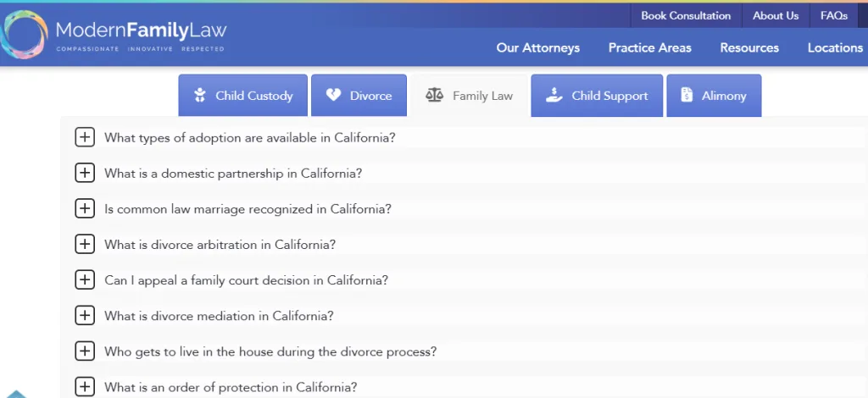This screenshot has height=398, width=868.
Task: Click the Alimony document dollar icon
Action: [687, 96]
